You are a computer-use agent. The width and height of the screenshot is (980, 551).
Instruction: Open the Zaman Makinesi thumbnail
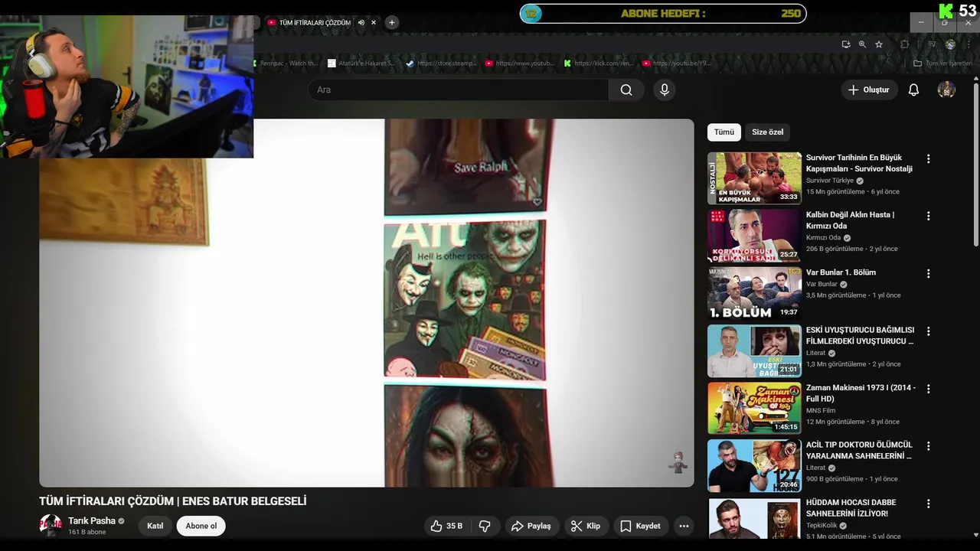click(x=754, y=408)
